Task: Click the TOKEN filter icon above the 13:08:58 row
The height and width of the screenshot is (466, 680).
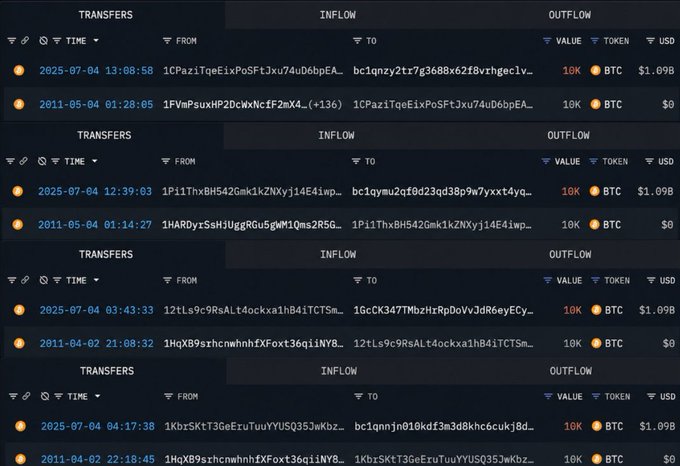Action: [595, 41]
